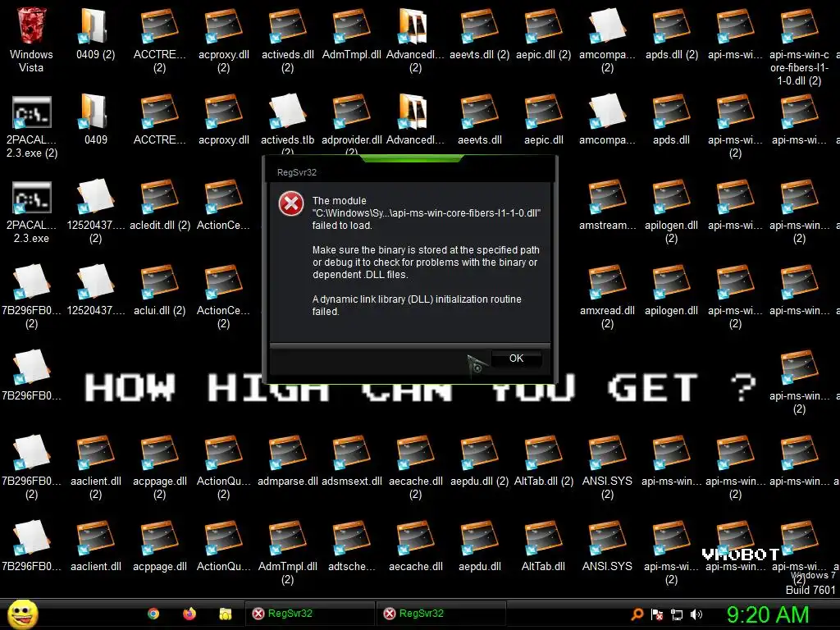Select api-ms-win-core-fibers-l1-1-0.dll (2) icon

pos(799,47)
